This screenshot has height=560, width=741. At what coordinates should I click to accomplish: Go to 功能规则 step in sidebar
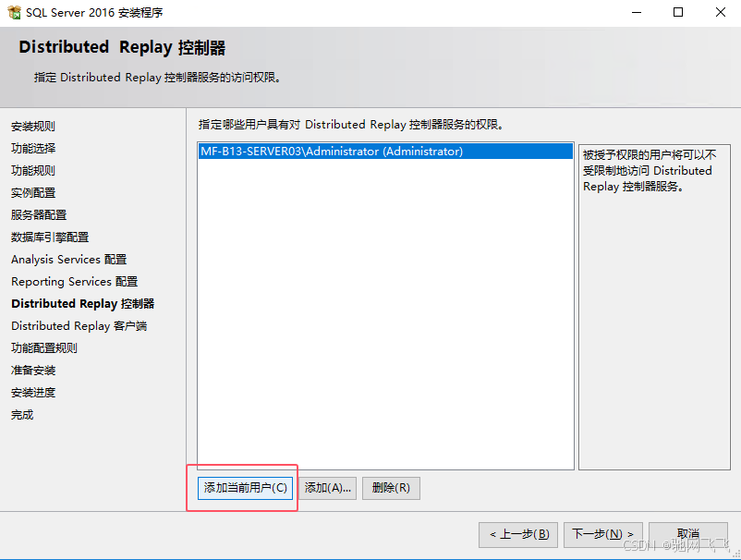click(x=33, y=171)
